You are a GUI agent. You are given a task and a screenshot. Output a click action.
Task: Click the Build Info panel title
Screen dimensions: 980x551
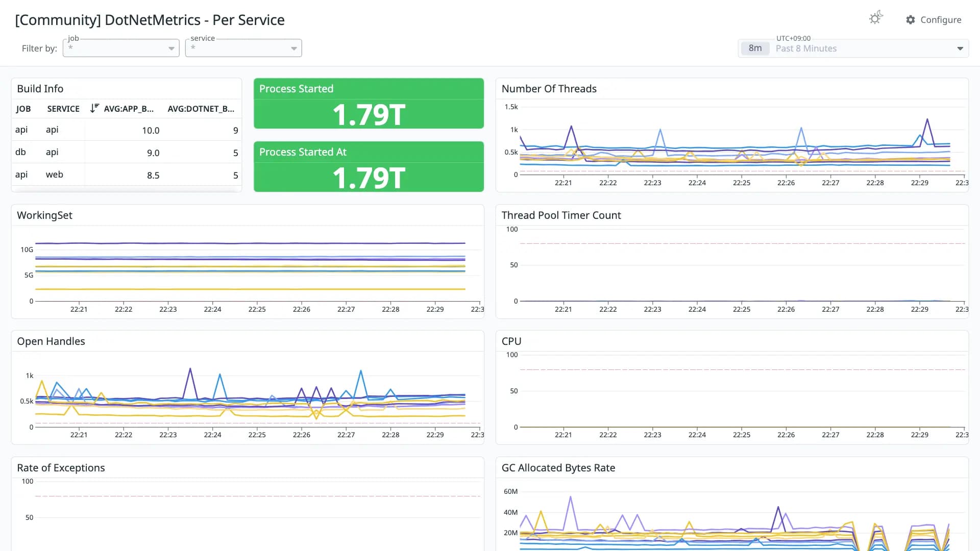[x=40, y=89]
